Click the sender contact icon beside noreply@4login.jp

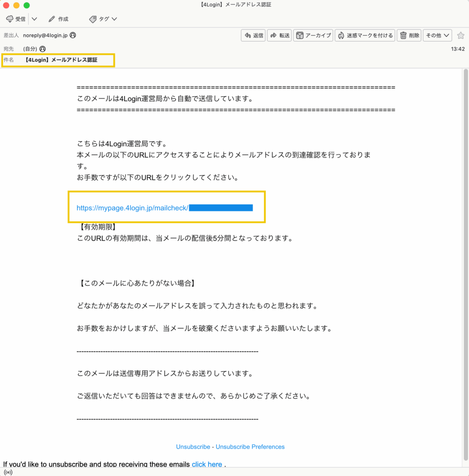point(73,35)
